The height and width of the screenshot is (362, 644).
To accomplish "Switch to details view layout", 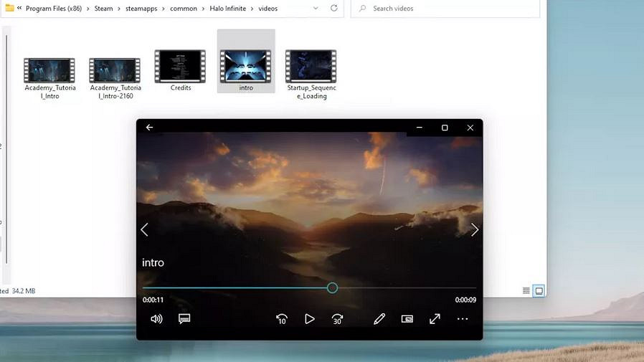I will (x=526, y=290).
